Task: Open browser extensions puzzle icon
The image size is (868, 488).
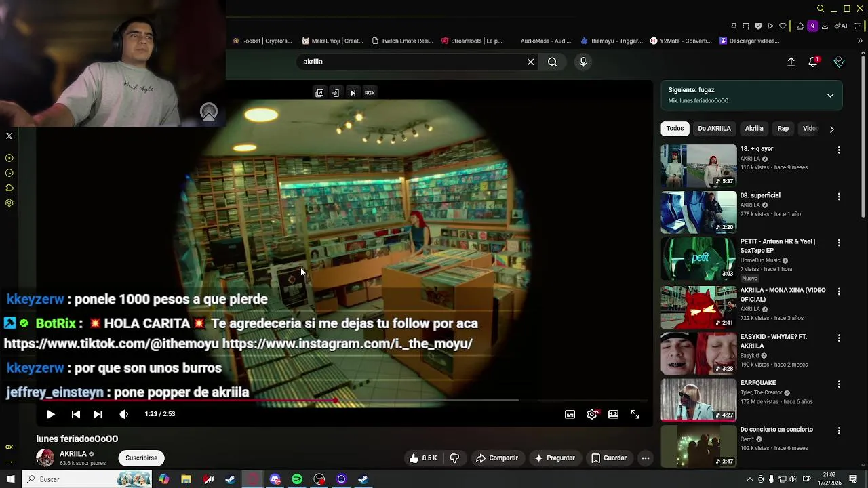Action: (800, 26)
